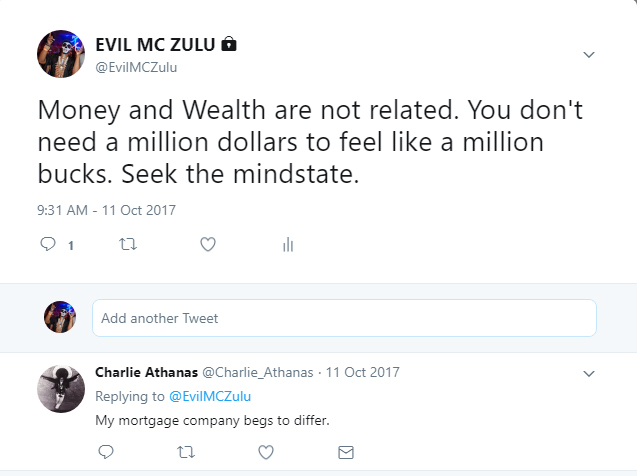Send Charlie's reply via direct message envelope
The width and height of the screenshot is (637, 476).
click(346, 452)
